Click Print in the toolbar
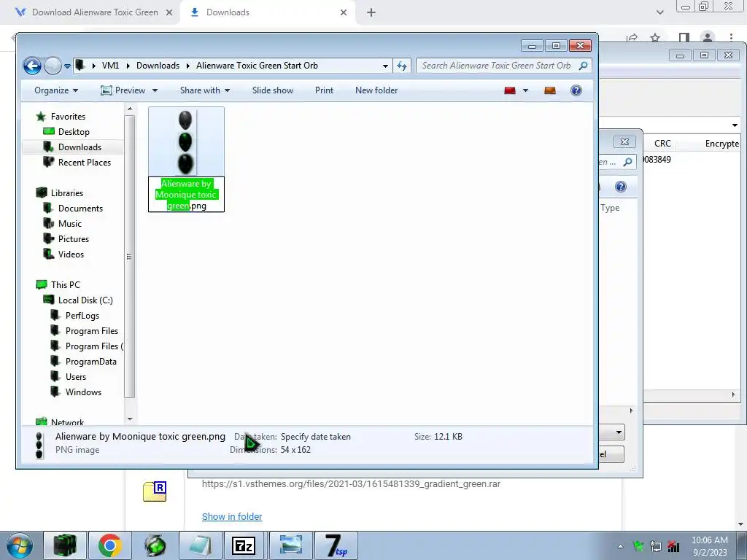The height and width of the screenshot is (560, 747). point(324,90)
